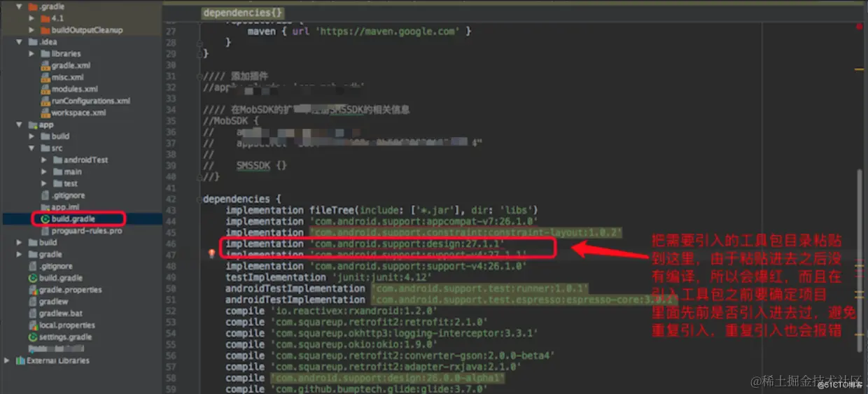Click the dependencies{} breadcrumb
The height and width of the screenshot is (394, 868).
tap(242, 13)
